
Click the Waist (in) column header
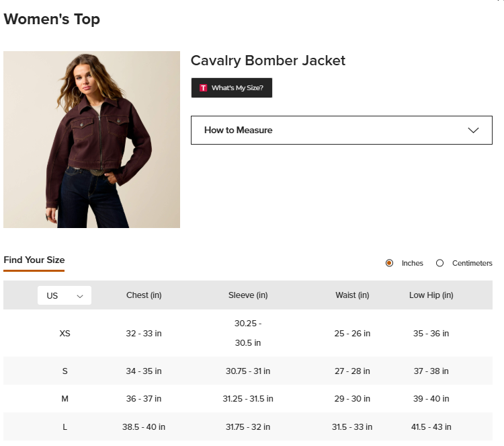point(352,295)
